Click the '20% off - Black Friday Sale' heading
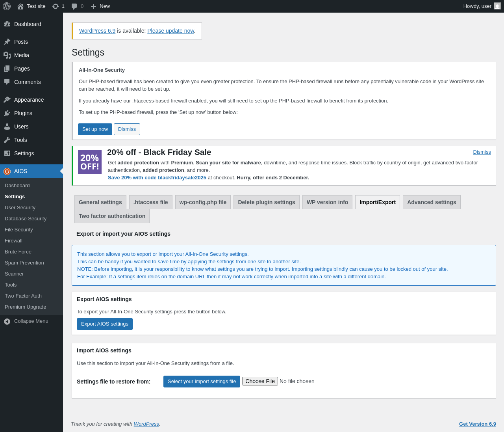Image resolution: width=504 pixels, height=432 pixels. click(159, 152)
